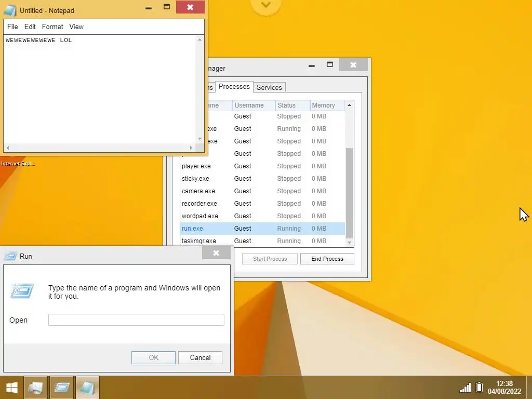Close the Task Manager window

coord(353,64)
